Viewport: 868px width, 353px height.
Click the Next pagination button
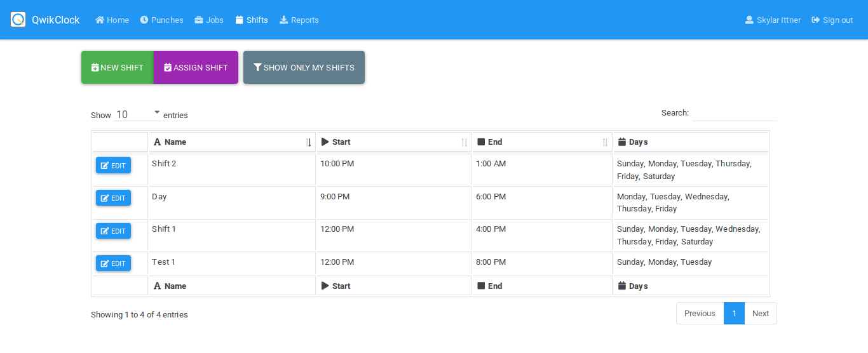pyautogui.click(x=761, y=313)
